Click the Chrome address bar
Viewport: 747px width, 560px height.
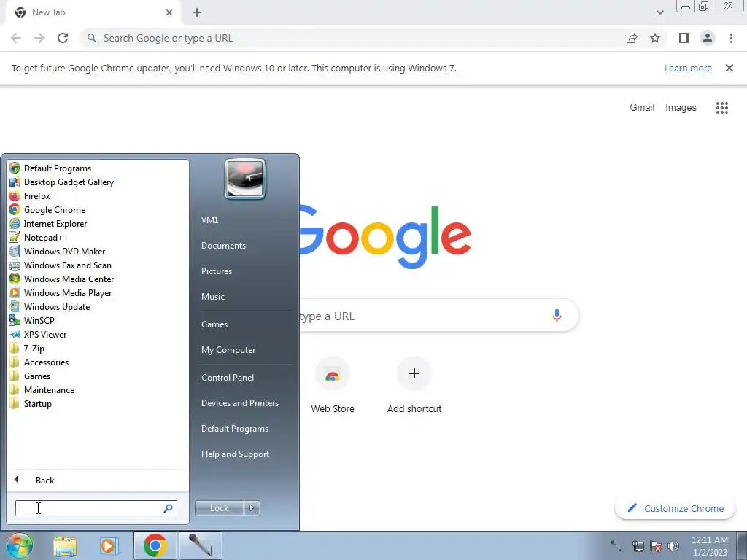(x=352, y=38)
